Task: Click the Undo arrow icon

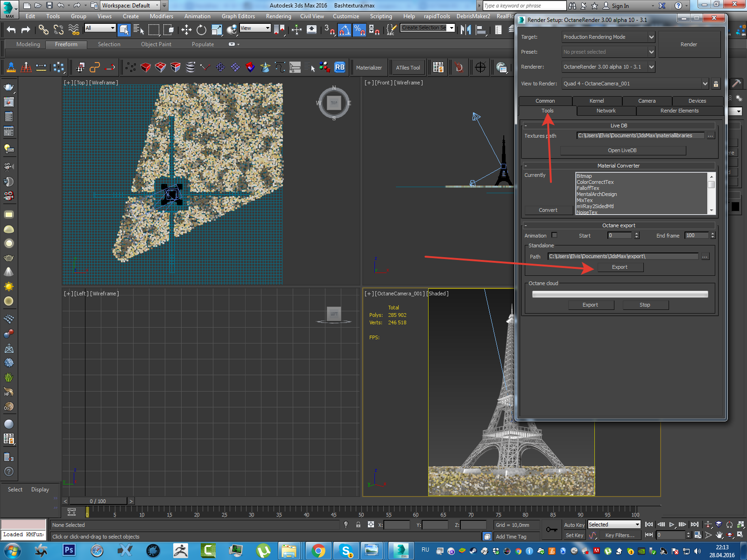Action: click(x=11, y=30)
